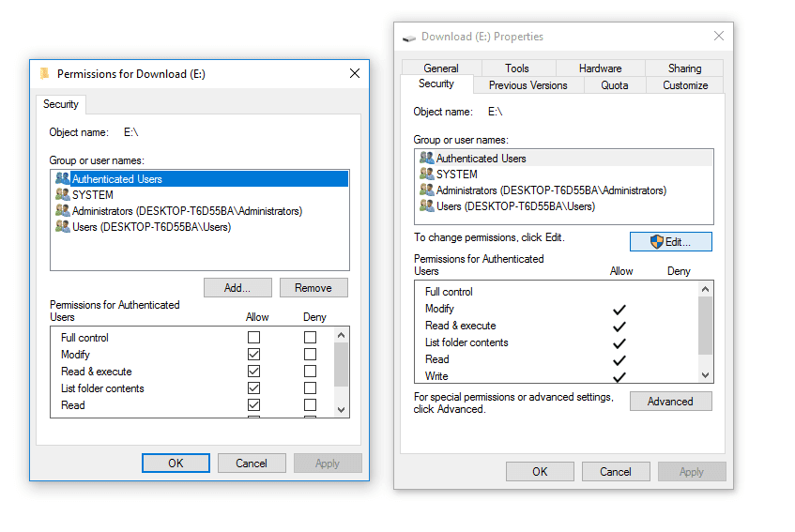Click Administrators group icon in Permissions dialog
Image resolution: width=795 pixels, height=532 pixels.
62,210
